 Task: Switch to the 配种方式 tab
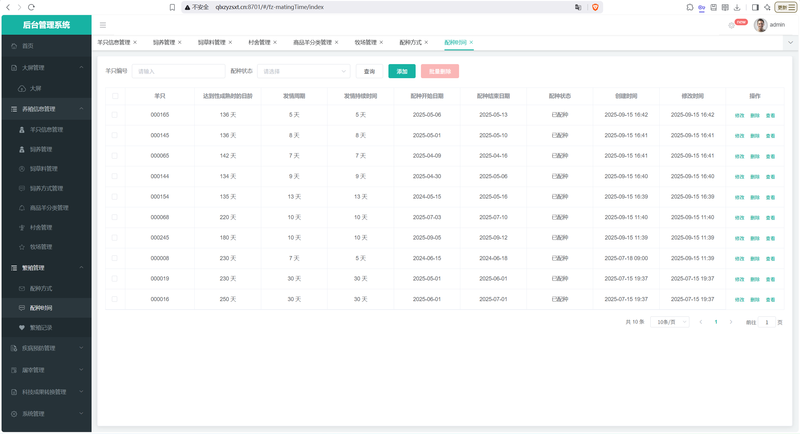coord(410,42)
